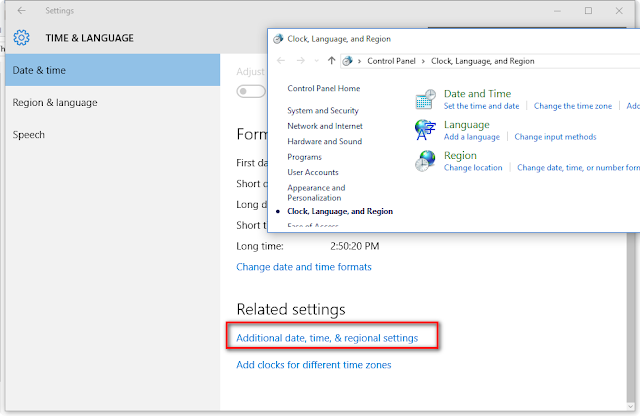Open Additional date, time, & regional settings
Image resolution: width=640 pixels, height=416 pixels.
pos(334,338)
